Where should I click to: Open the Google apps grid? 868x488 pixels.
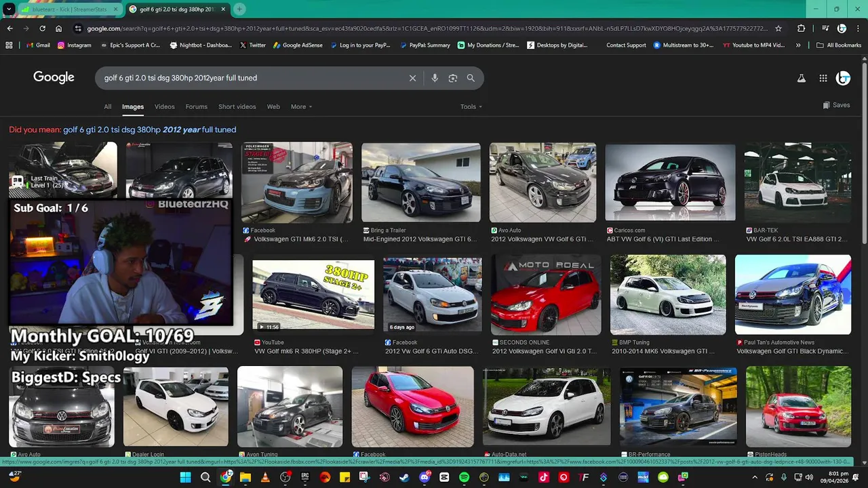823,78
